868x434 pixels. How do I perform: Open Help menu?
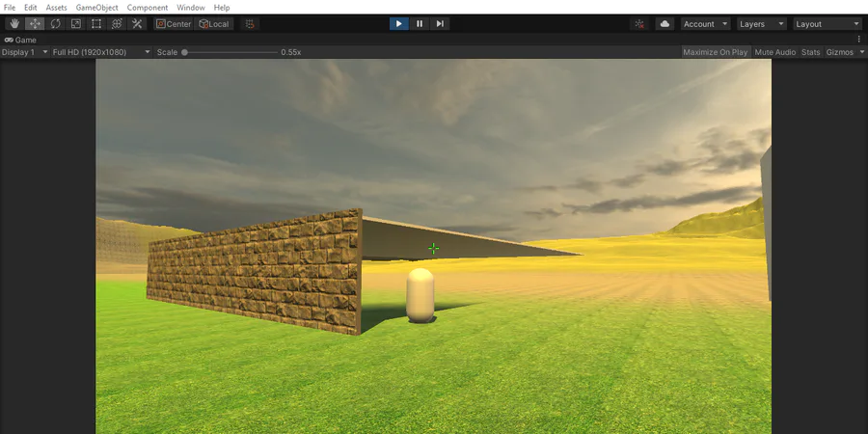click(x=222, y=7)
